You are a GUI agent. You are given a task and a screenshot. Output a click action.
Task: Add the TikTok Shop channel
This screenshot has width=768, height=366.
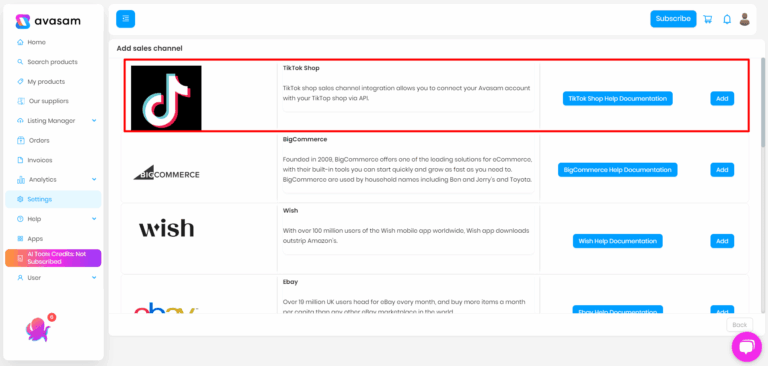(x=722, y=98)
